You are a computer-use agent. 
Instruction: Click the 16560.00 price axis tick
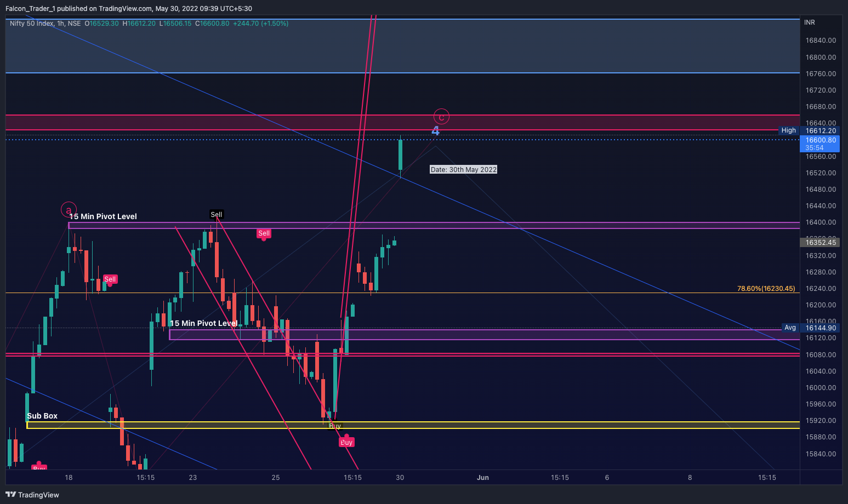coord(821,156)
